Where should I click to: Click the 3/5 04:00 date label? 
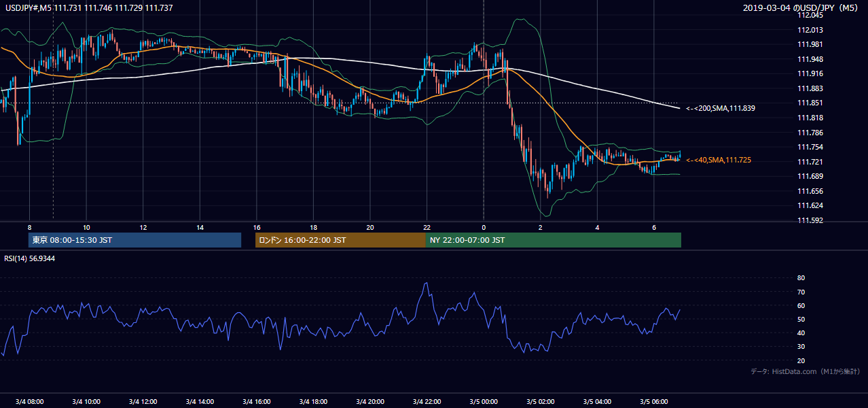(597, 401)
